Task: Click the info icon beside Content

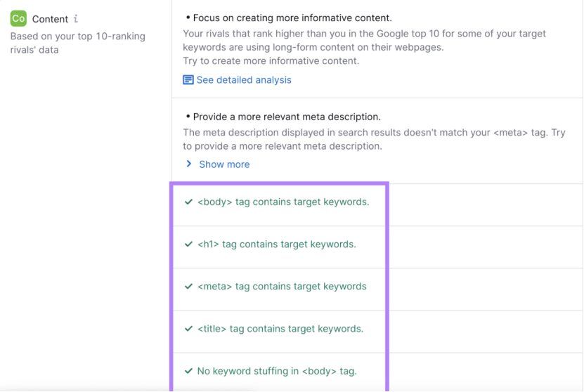Action: tap(76, 19)
